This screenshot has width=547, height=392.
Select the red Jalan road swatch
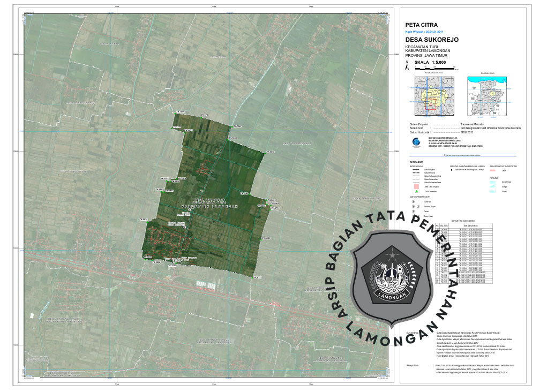(493, 170)
